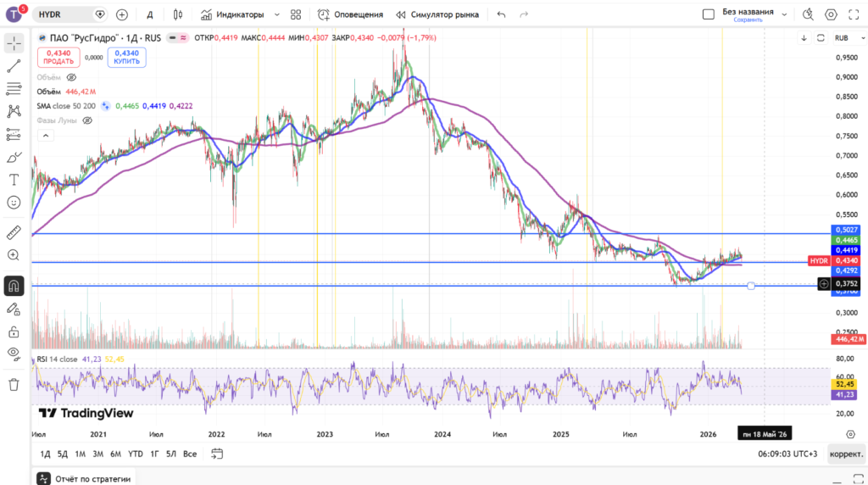The height and width of the screenshot is (485, 868).
Task: Select the crosshair cursor tool
Action: click(14, 43)
